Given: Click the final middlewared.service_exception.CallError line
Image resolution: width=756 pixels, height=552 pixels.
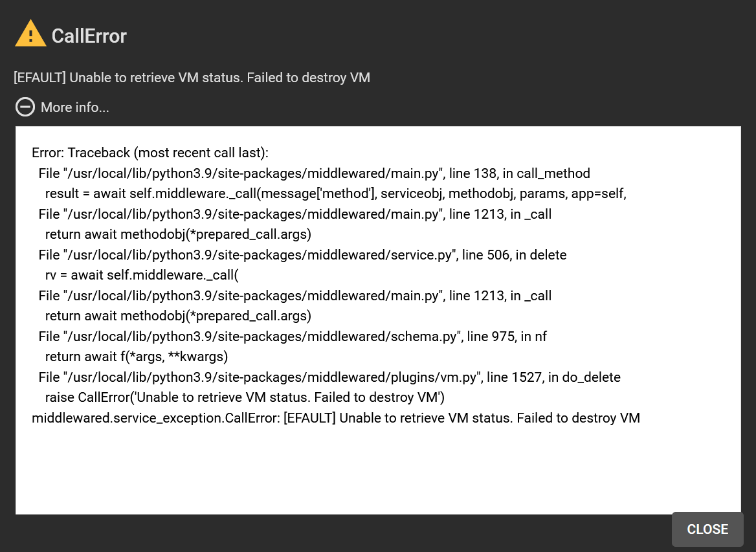Looking at the screenshot, I should 336,418.
